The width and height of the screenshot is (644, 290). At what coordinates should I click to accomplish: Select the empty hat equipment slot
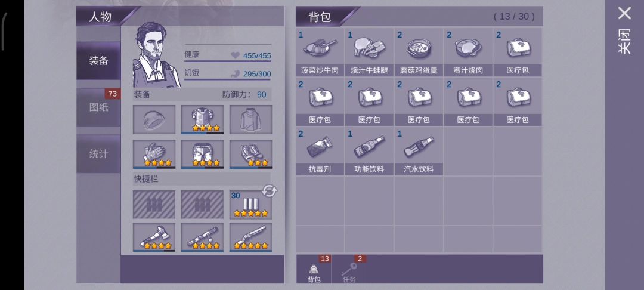pyautogui.click(x=154, y=119)
